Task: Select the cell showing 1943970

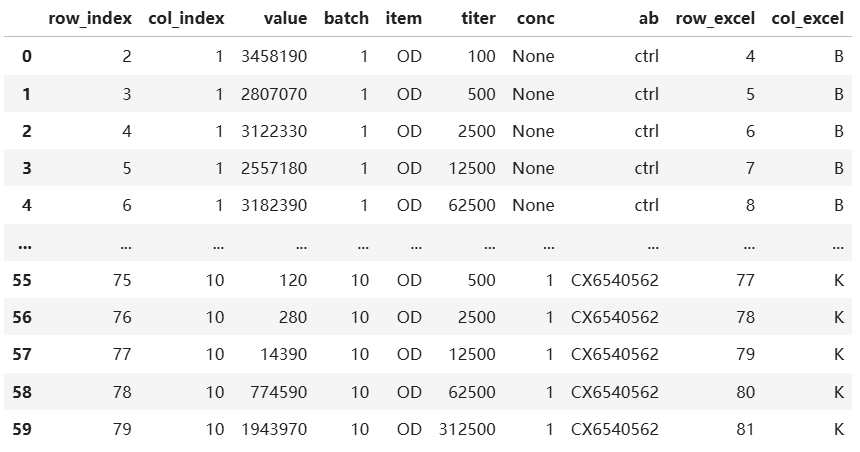Action: point(274,430)
